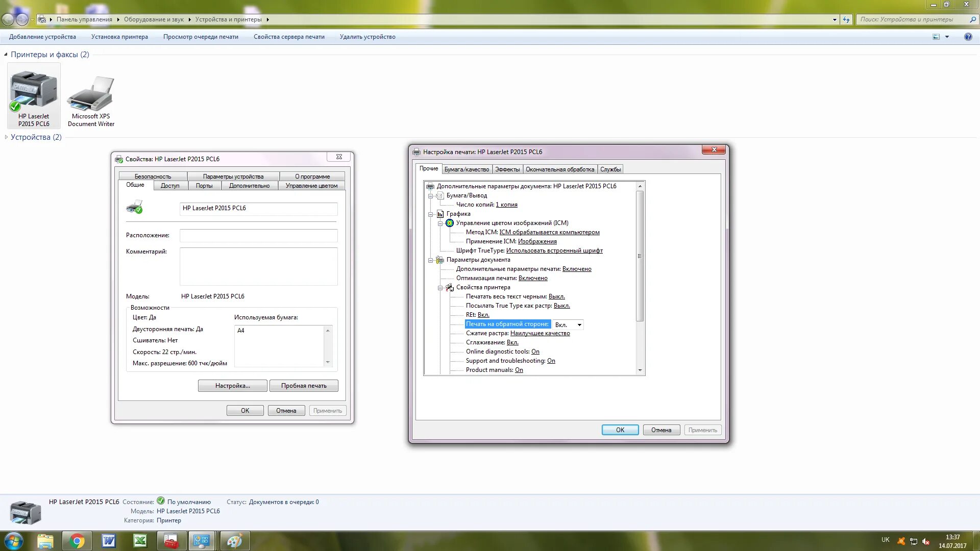Click the Пробная печать button
The height and width of the screenshot is (551, 980).
coord(303,386)
